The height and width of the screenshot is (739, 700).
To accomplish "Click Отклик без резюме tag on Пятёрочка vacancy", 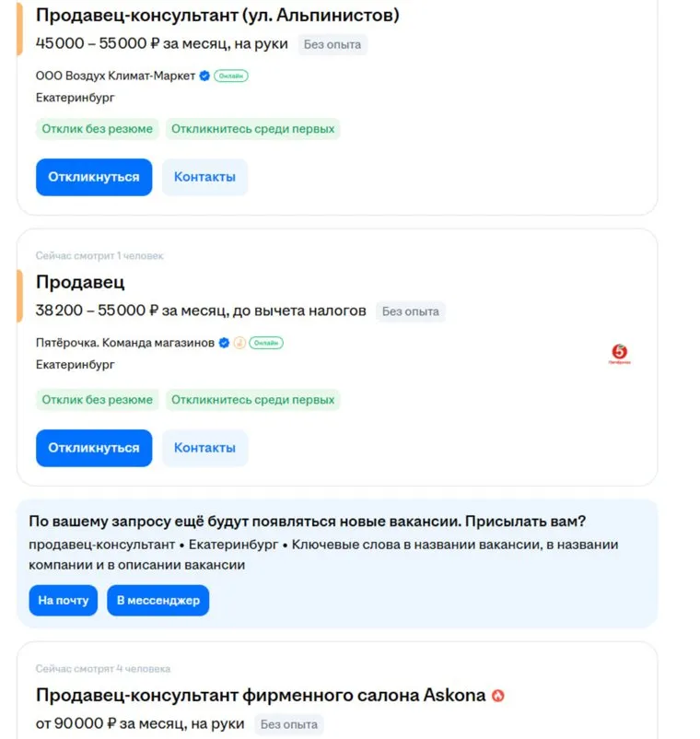I will (97, 400).
